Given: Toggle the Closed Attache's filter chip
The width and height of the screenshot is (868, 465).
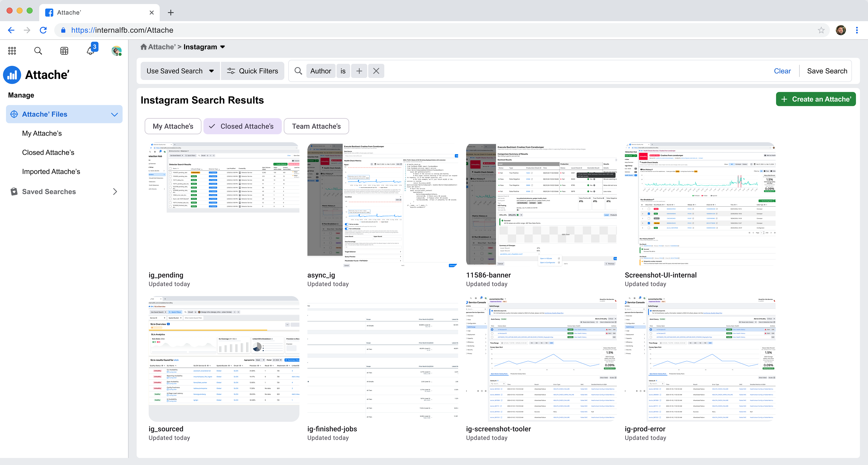Looking at the screenshot, I should (242, 126).
